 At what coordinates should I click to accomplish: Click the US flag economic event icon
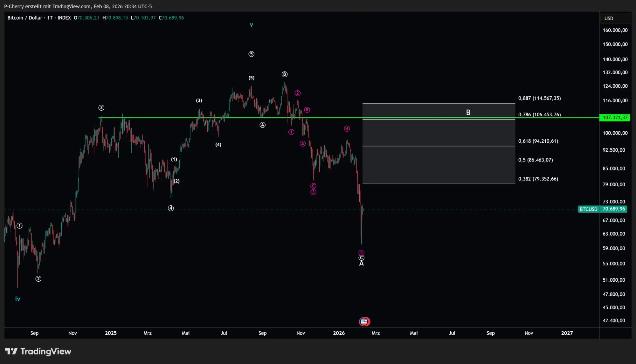click(x=364, y=321)
